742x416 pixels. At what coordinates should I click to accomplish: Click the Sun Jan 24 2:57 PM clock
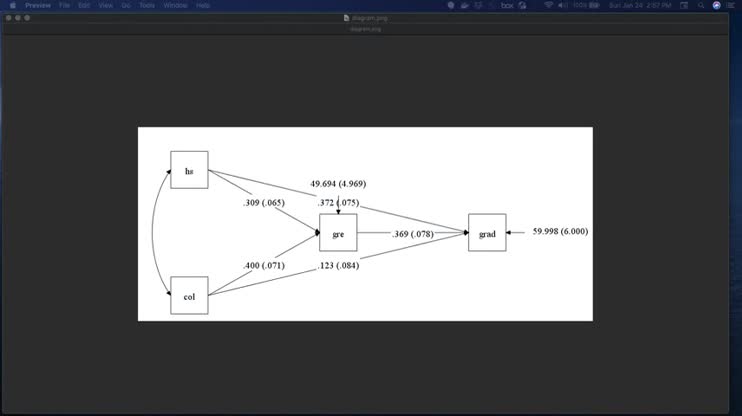tap(640, 5)
